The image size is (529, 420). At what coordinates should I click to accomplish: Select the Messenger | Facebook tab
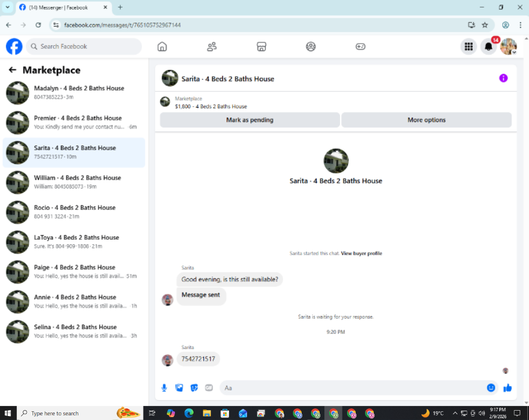click(x=63, y=8)
